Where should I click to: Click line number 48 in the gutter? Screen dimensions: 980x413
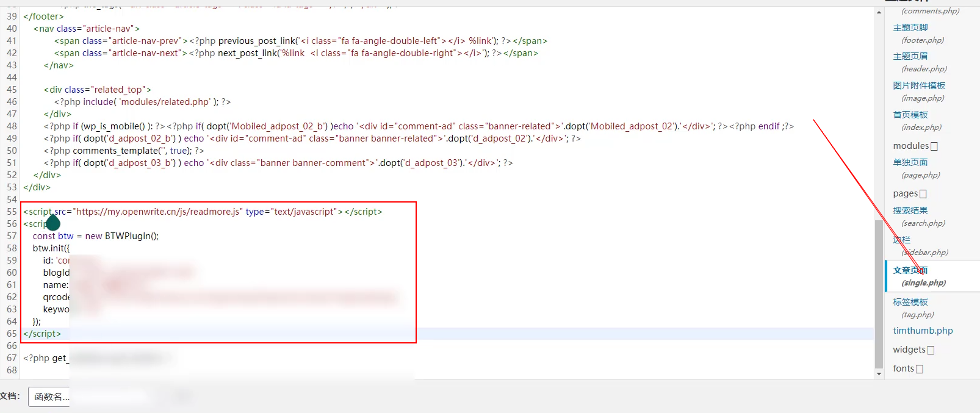[12, 126]
